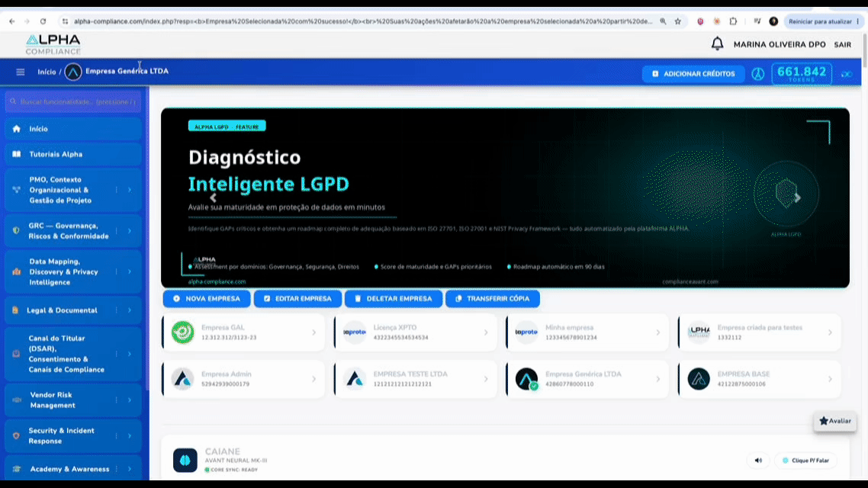The image size is (868, 488).
Task: Click the Empresa Genérica company avatar in breadcrumb
Action: pos(73,72)
